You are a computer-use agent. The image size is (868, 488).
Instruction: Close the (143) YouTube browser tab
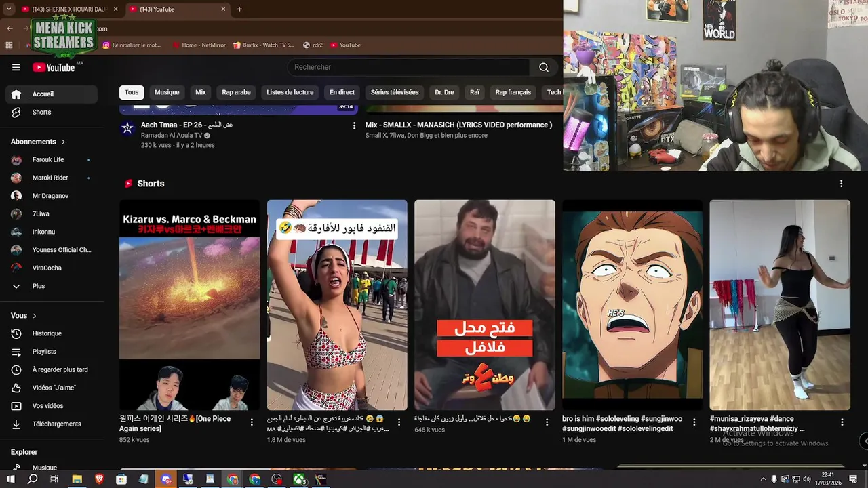[223, 9]
